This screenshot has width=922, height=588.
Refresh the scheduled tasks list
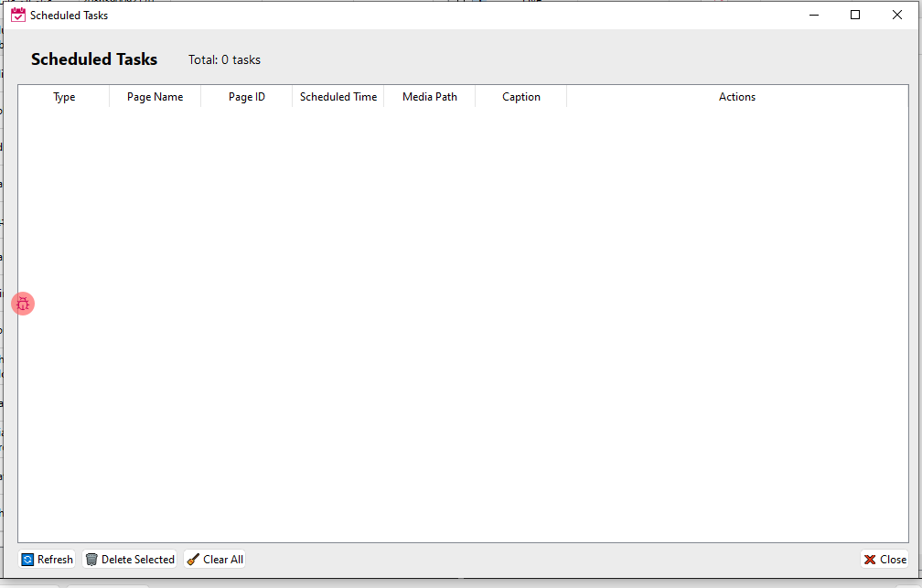(x=47, y=559)
